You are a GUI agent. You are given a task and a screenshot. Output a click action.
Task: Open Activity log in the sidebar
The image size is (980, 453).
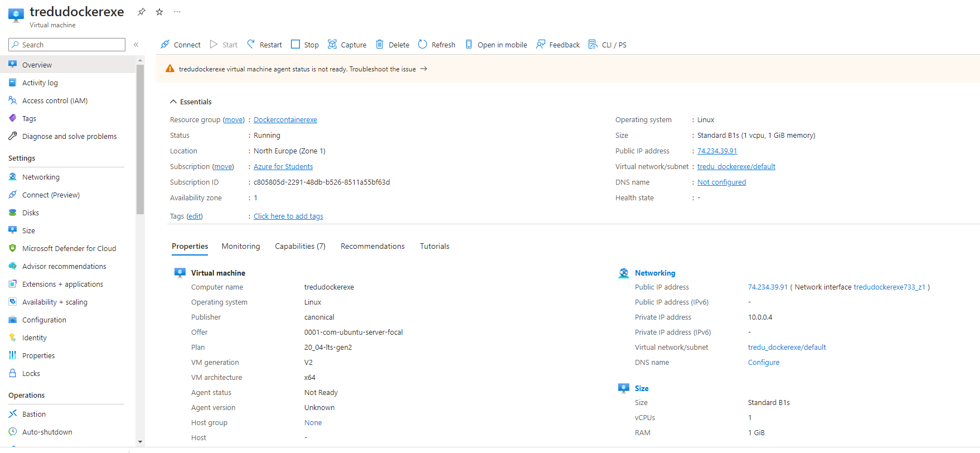(x=67, y=83)
